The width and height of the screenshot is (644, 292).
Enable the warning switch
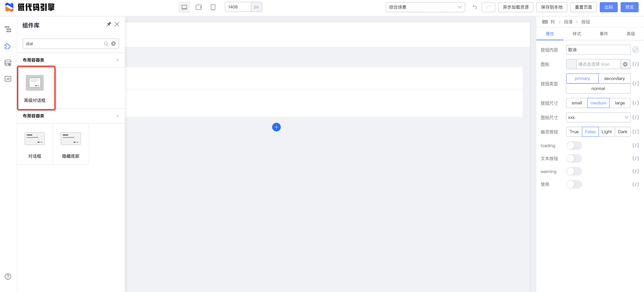[574, 172]
